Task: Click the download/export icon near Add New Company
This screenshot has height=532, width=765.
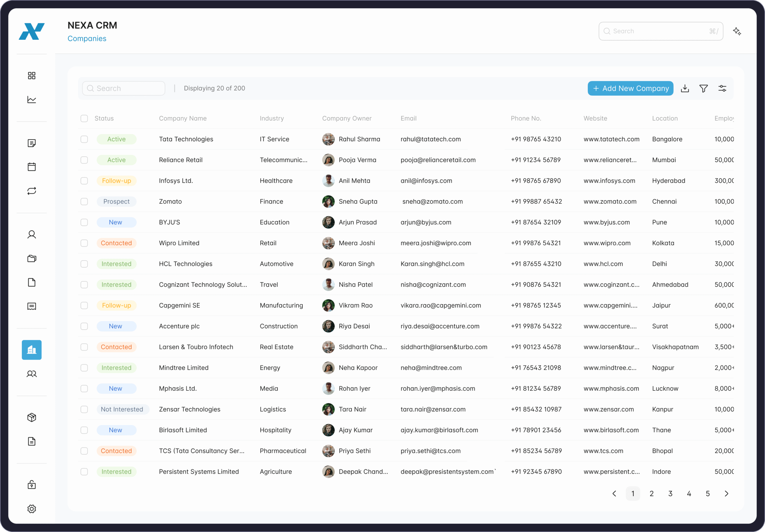Action: 685,88
